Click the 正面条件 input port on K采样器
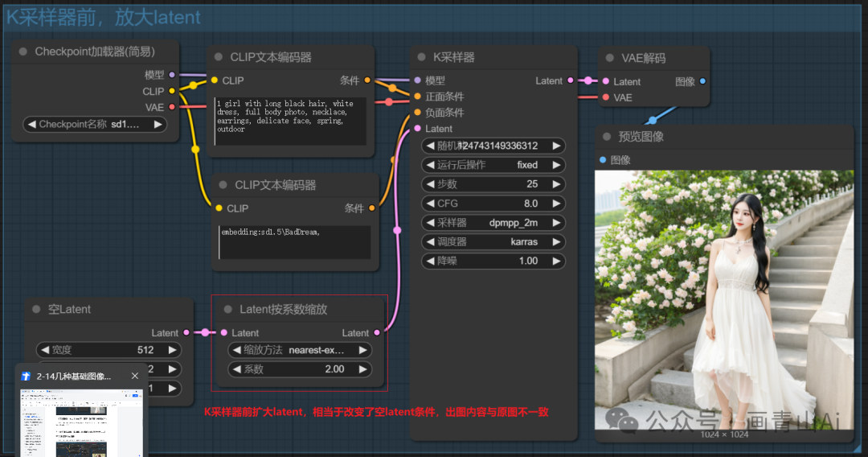 [x=418, y=97]
